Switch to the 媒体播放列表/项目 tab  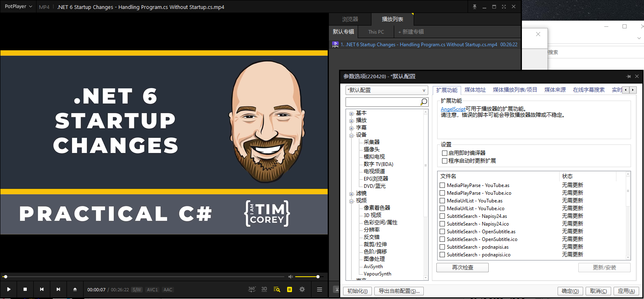pyautogui.click(x=515, y=90)
